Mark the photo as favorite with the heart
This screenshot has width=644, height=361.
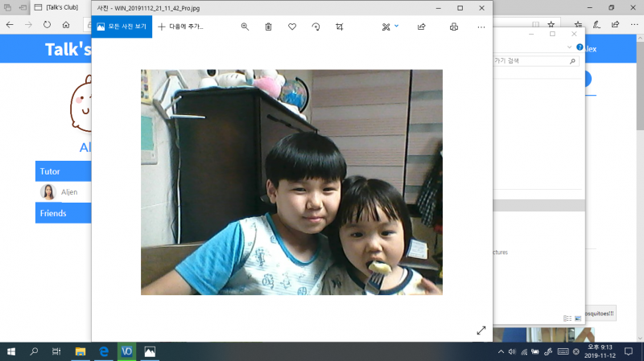291,27
